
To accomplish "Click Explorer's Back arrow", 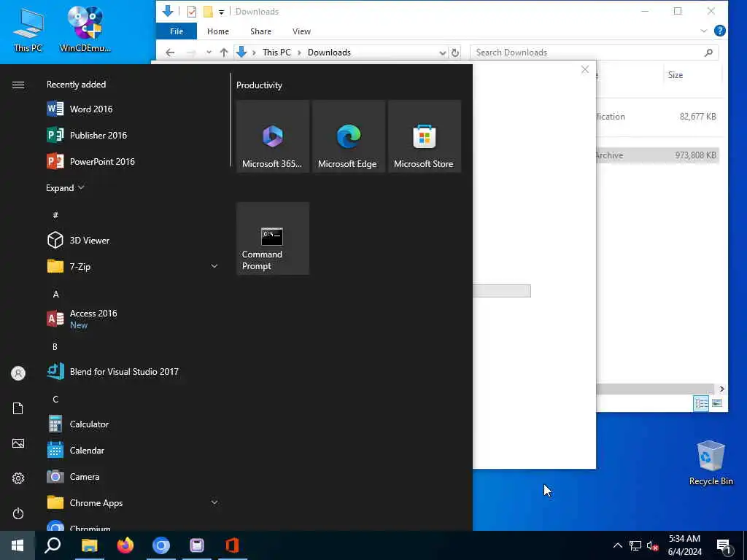I will click(170, 52).
